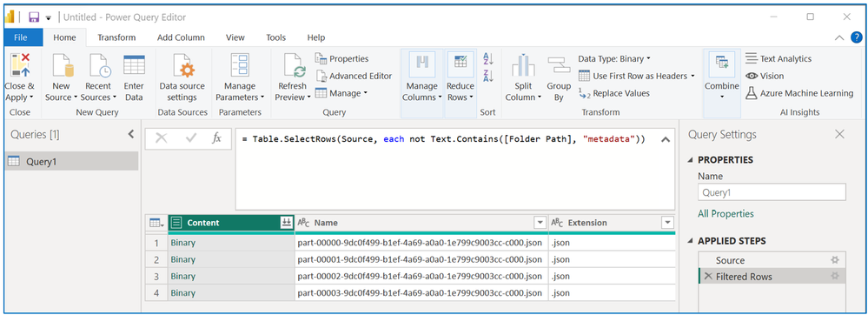Screen dimensions: 868x315
Task: Switch to the Transform tab
Action: tap(116, 37)
